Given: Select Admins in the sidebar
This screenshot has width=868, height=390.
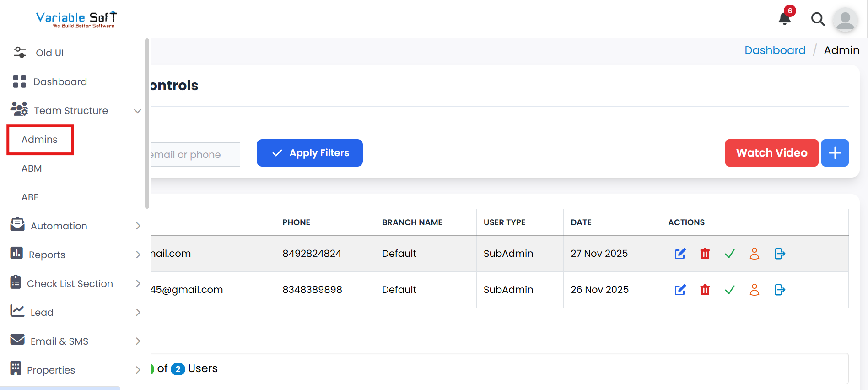Looking at the screenshot, I should 40,140.
